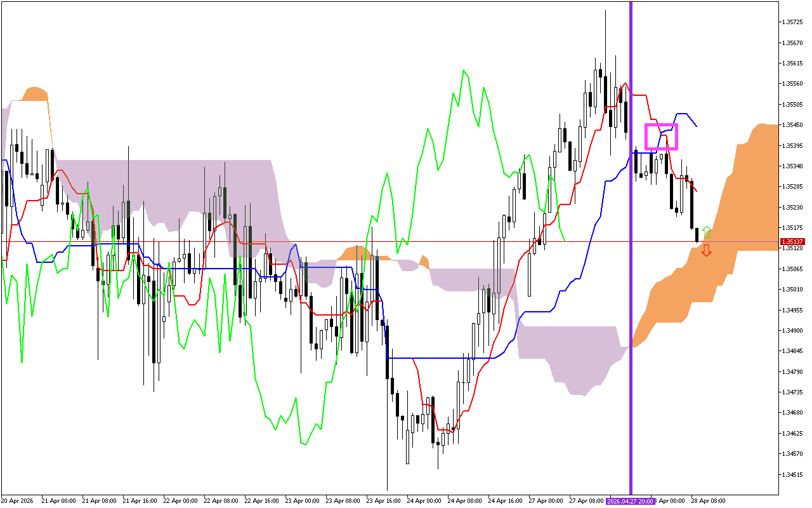
Task: Select the green up arrow object
Action: [x=706, y=230]
